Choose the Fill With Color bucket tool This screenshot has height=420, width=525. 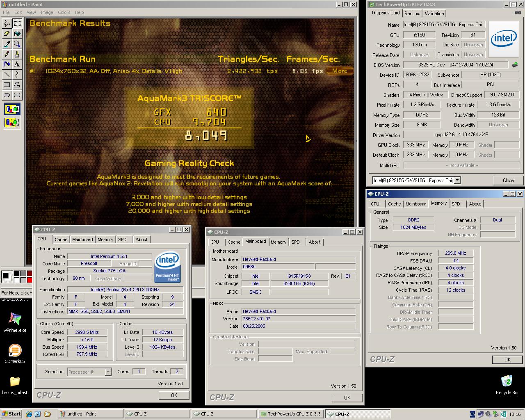pos(17,34)
